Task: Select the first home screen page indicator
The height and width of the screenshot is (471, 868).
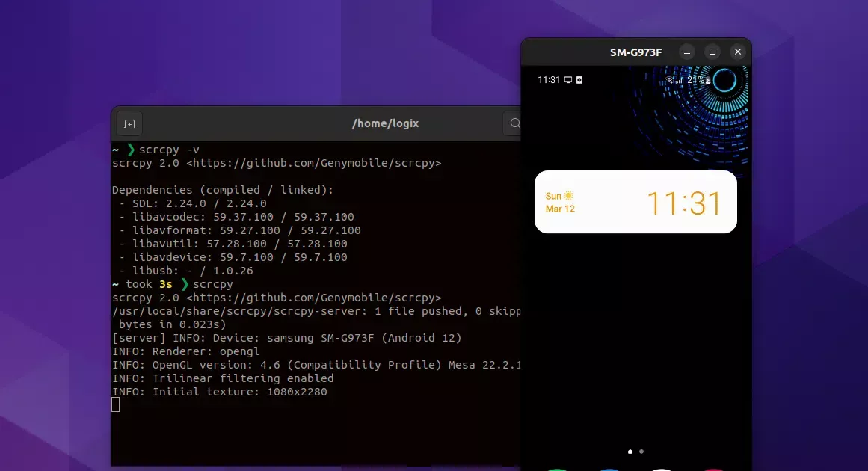Action: [630, 452]
